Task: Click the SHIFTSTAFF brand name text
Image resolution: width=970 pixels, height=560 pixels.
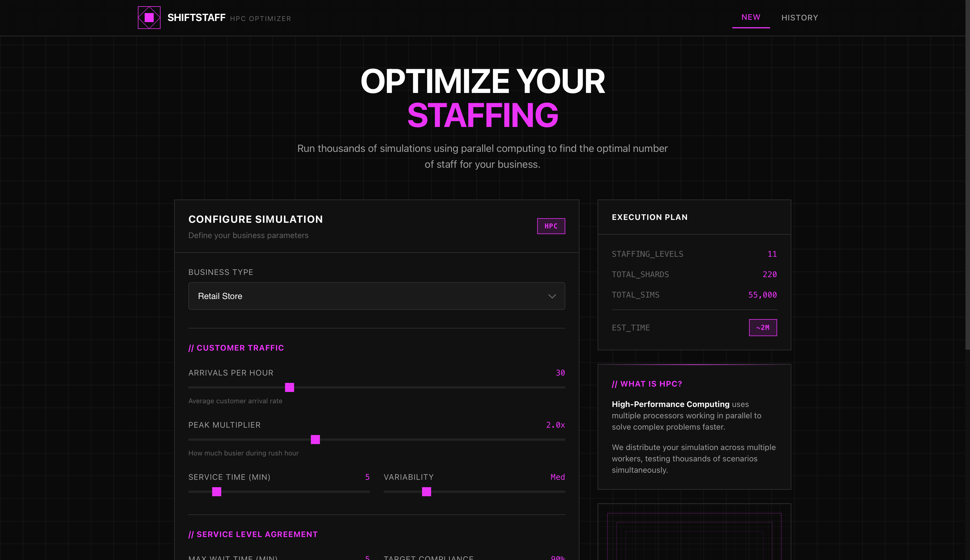Action: point(196,18)
